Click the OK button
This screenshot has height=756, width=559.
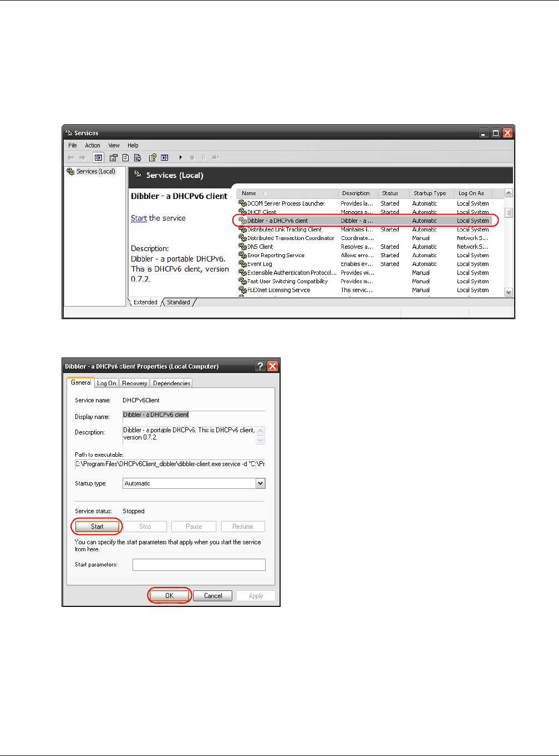(170, 596)
